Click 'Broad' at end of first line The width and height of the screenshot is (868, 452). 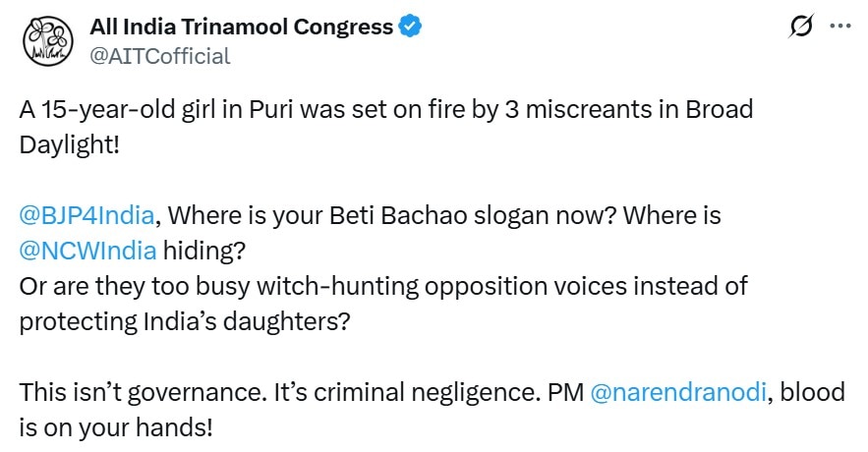(x=720, y=109)
